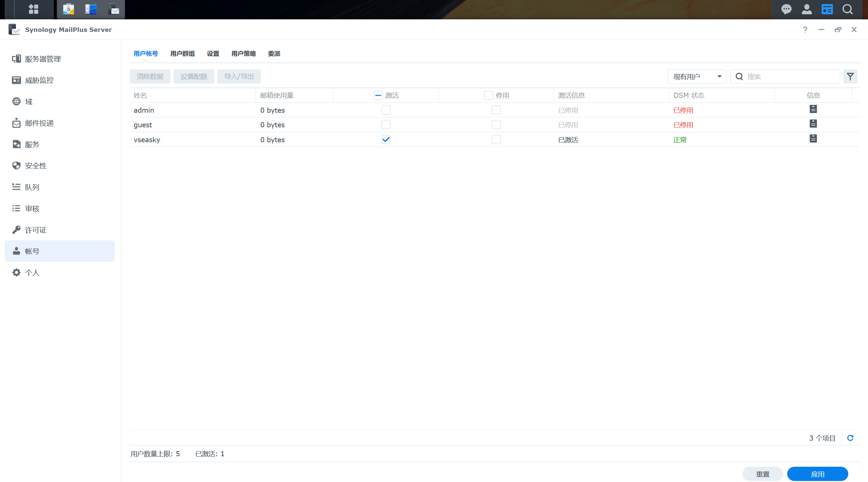Click the 清除数据 button
868x482 pixels.
(150, 76)
